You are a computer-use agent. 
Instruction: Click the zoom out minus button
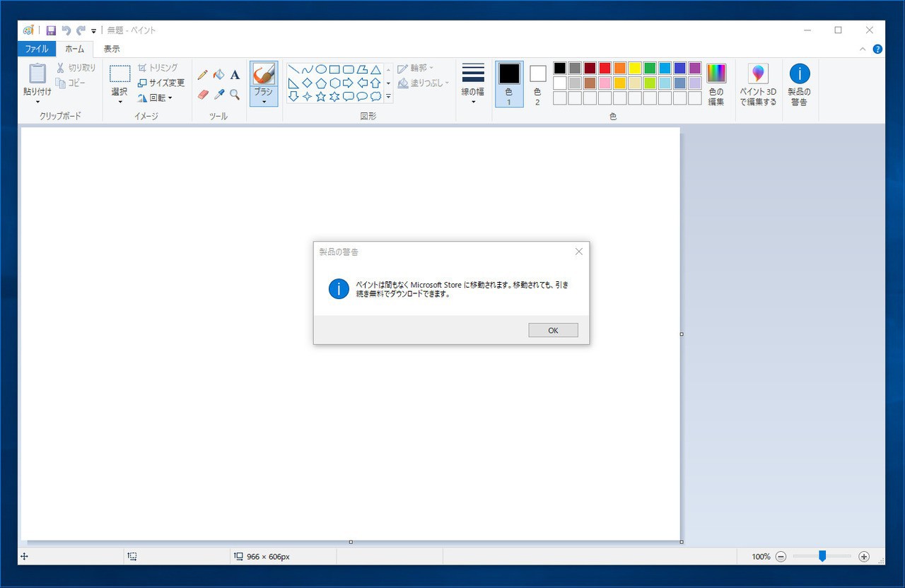781,557
